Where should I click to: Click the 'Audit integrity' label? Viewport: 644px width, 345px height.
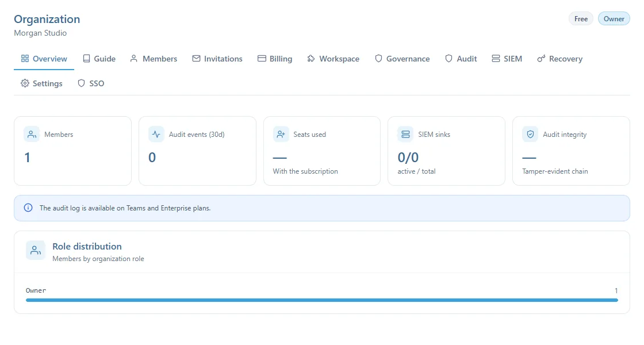click(x=565, y=135)
